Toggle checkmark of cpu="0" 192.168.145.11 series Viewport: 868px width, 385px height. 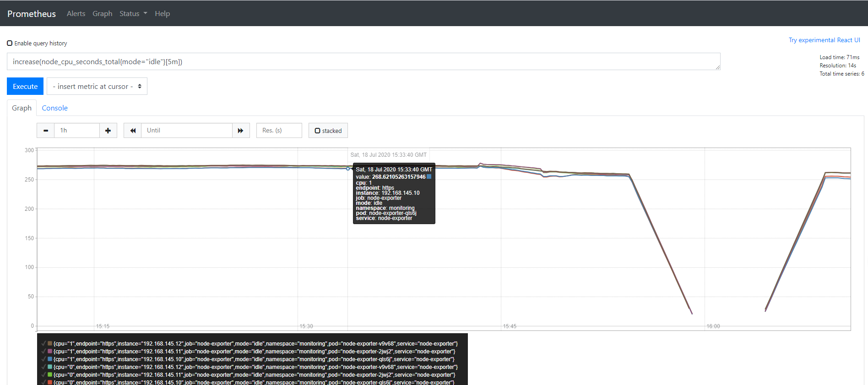(x=43, y=374)
